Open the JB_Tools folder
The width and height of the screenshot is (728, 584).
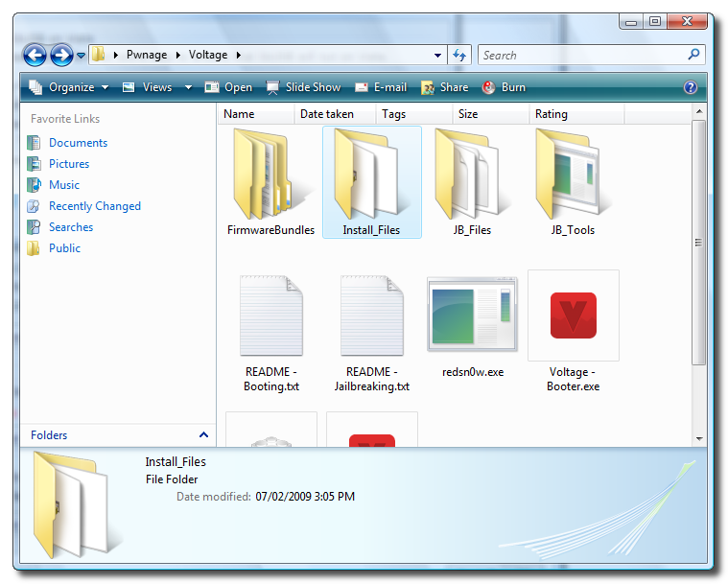point(573,175)
